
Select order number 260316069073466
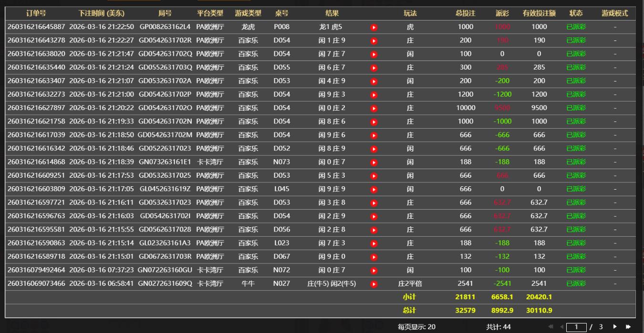click(36, 283)
